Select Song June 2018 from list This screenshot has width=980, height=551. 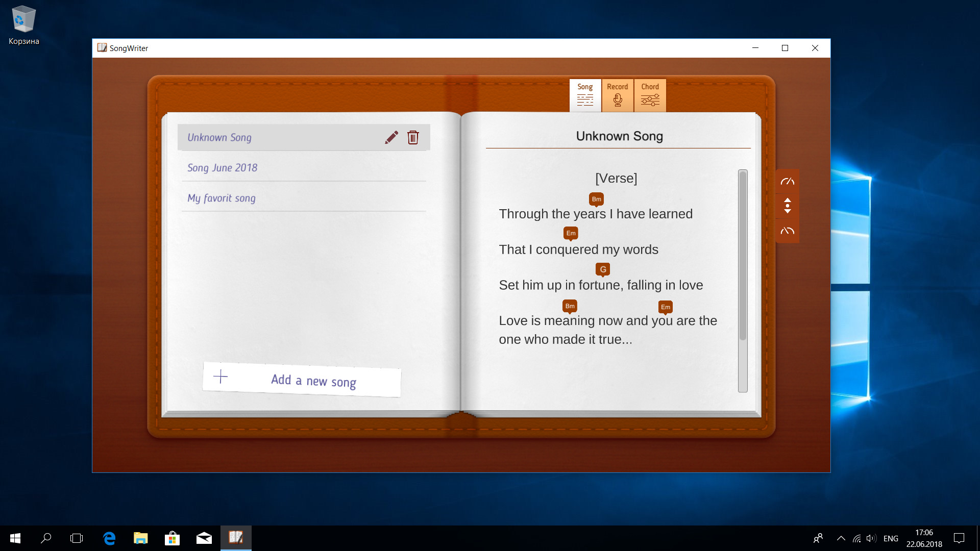pyautogui.click(x=222, y=167)
